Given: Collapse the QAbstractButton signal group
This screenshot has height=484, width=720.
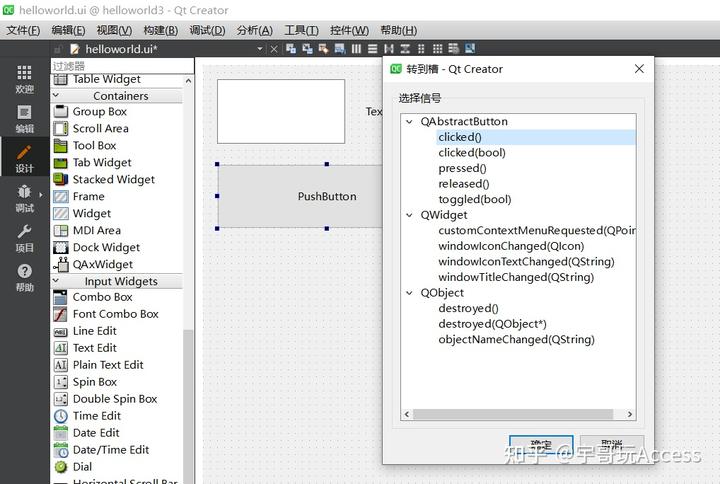Looking at the screenshot, I should (409, 121).
